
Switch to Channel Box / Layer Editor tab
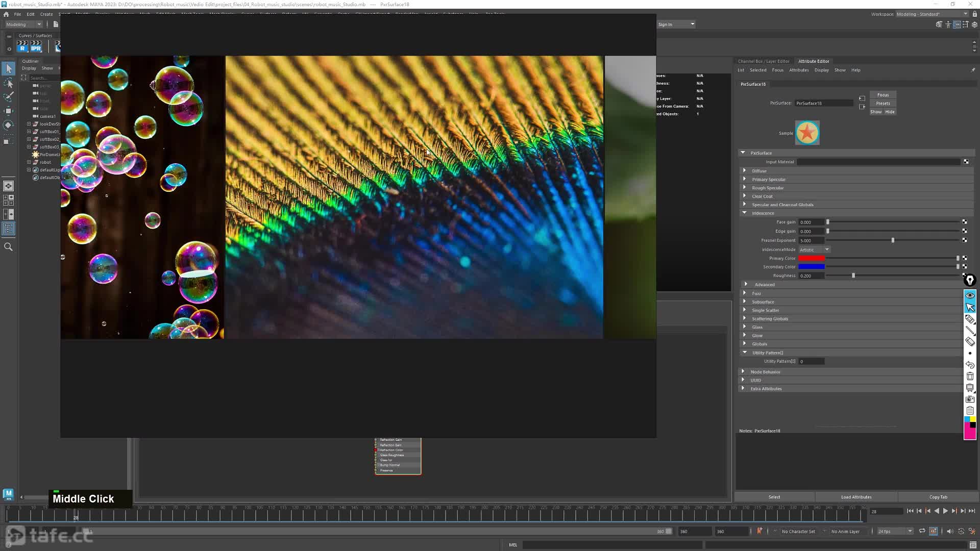[764, 61]
